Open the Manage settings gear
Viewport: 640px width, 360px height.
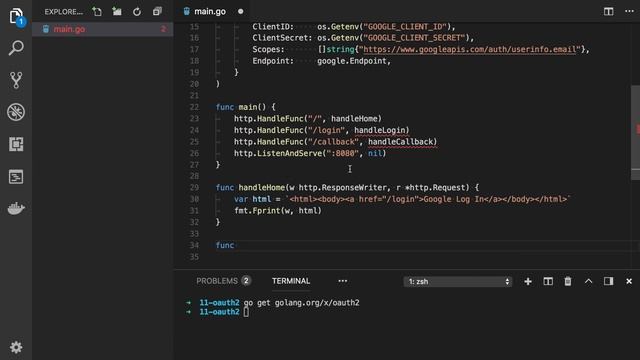(x=16, y=347)
